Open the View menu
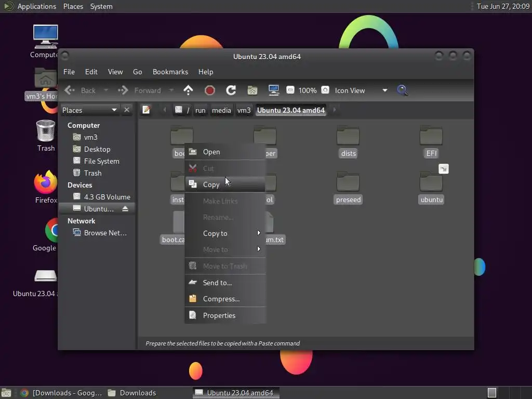This screenshot has height=399, width=532. pos(115,72)
